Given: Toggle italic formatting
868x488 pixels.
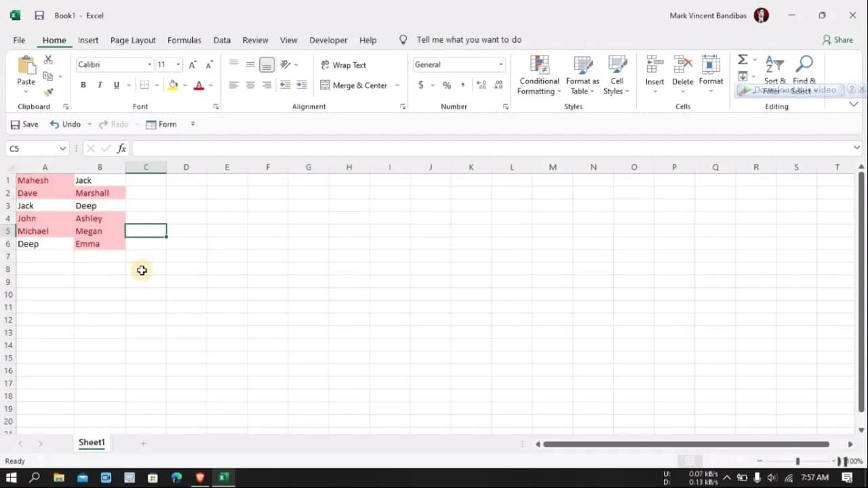Looking at the screenshot, I should coord(100,85).
